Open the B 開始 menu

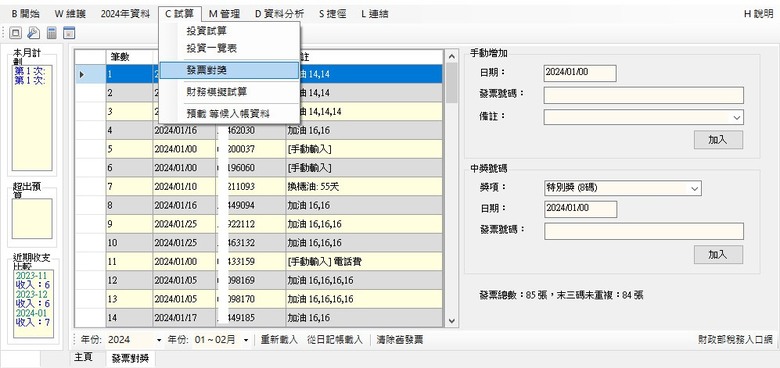pos(25,14)
